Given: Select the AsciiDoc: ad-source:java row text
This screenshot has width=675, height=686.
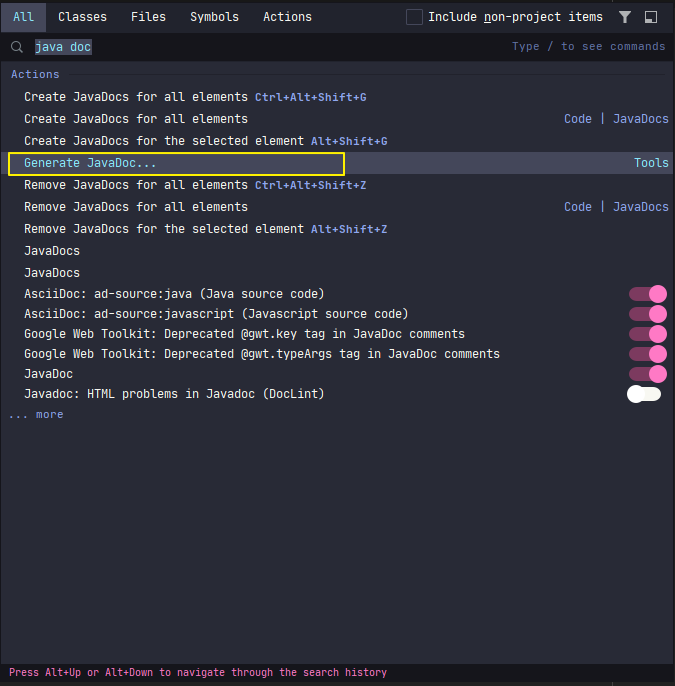Looking at the screenshot, I should pos(174,294).
